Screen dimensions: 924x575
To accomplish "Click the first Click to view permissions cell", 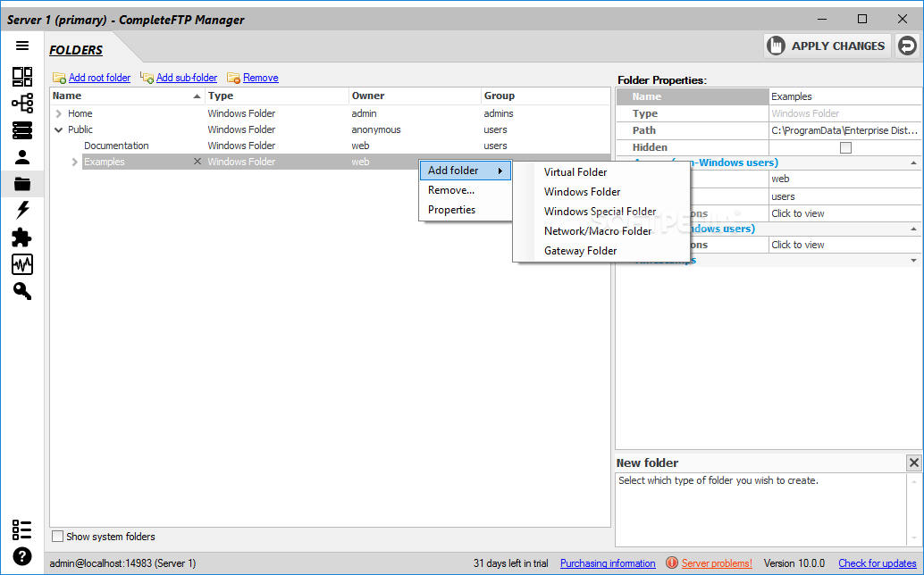I will [845, 213].
